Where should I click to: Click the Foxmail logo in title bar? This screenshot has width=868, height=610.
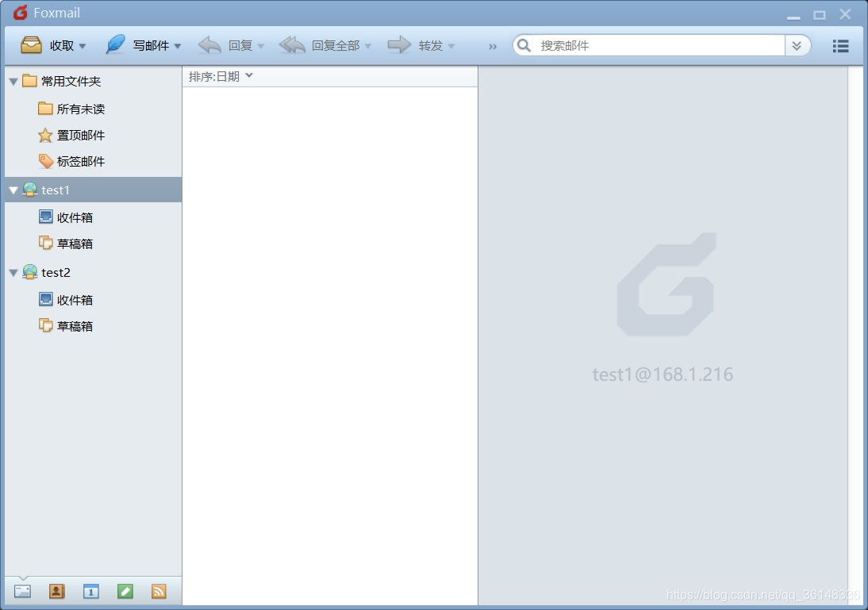tap(21, 12)
